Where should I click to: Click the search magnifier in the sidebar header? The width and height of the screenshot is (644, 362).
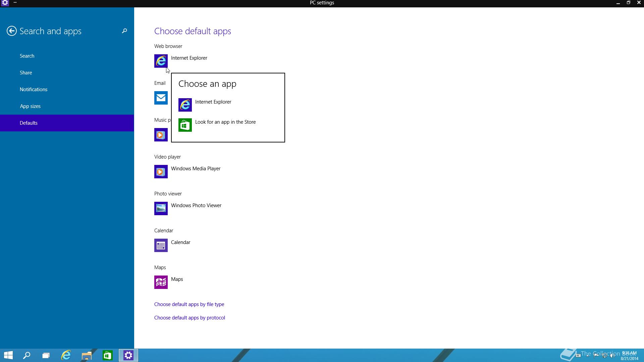pyautogui.click(x=124, y=31)
